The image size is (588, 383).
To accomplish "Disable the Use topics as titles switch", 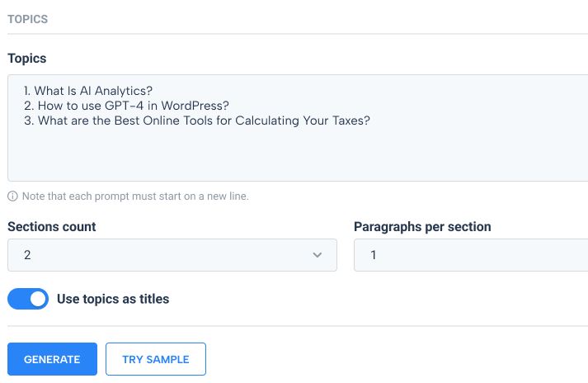I will pyautogui.click(x=28, y=299).
